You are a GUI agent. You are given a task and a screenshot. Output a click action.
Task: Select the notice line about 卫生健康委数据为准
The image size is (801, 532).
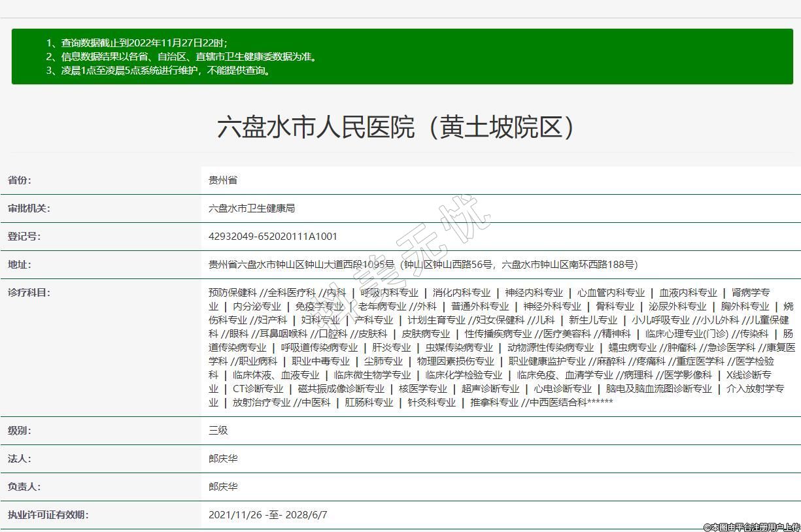pos(182,57)
